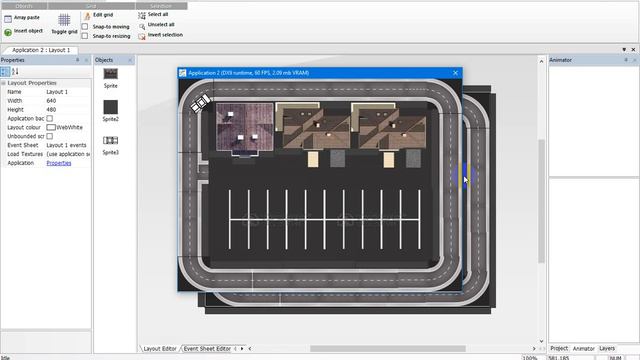Open the Layout colour WebWhite swatch
640x360 pixels.
tap(51, 127)
